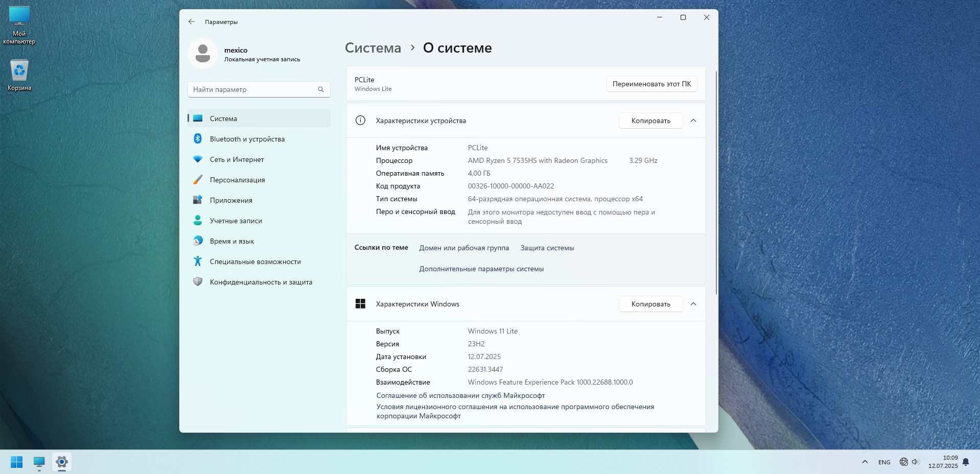
Task: Open the Start menu on taskbar
Action: 17,462
